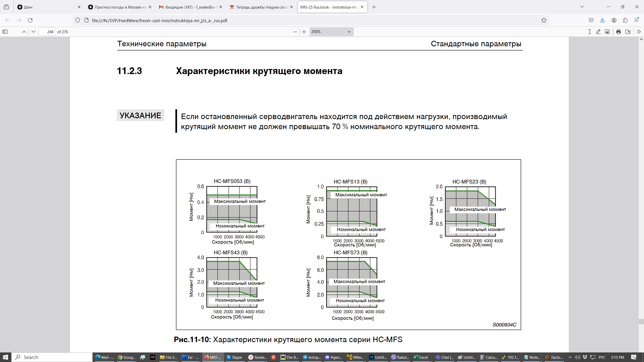Open the 200% zoom level dropdown
644x362 pixels.
(x=331, y=32)
